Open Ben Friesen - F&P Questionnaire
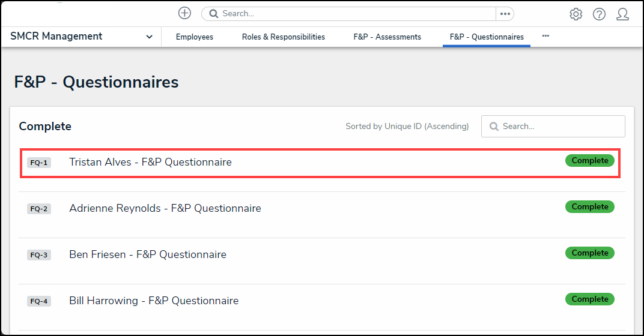This screenshot has width=644, height=336. (x=148, y=255)
